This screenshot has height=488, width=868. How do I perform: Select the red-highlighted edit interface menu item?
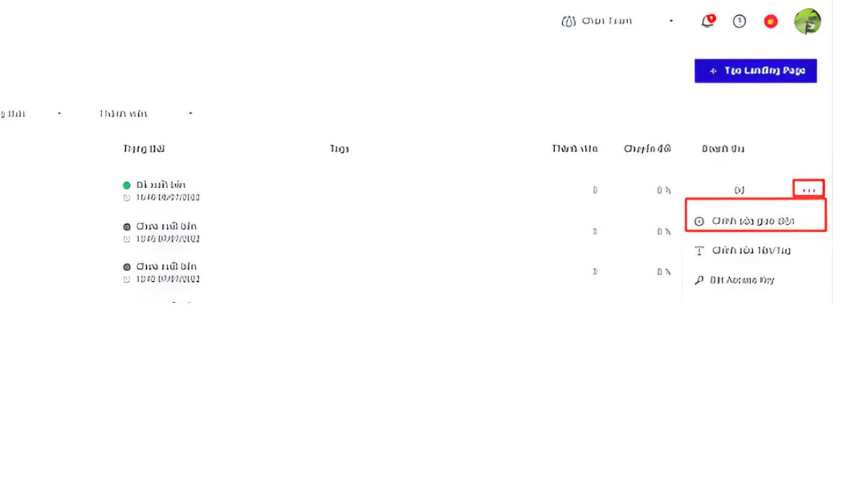[754, 221]
